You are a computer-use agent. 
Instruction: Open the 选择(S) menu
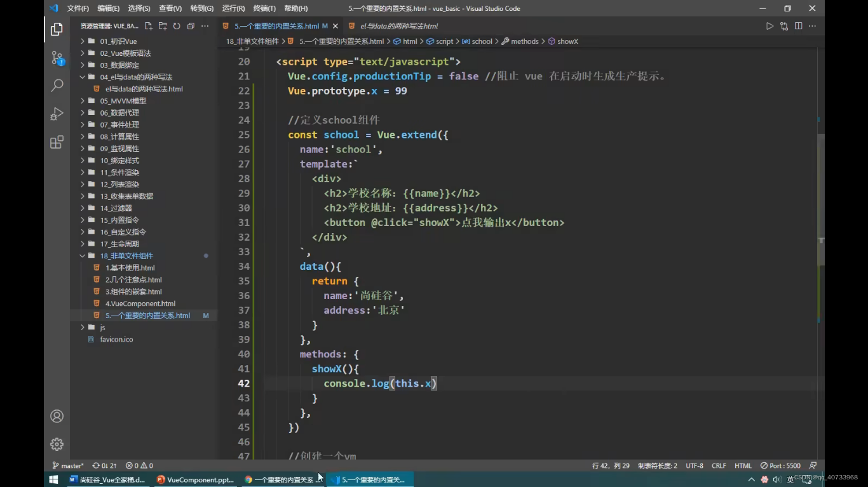[x=139, y=8]
